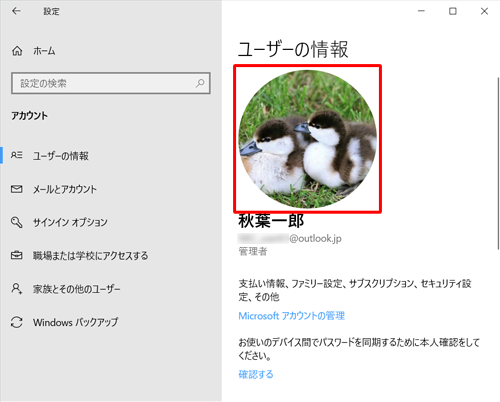Click the mail envelope icon
The height and width of the screenshot is (402, 500).
click(x=17, y=189)
